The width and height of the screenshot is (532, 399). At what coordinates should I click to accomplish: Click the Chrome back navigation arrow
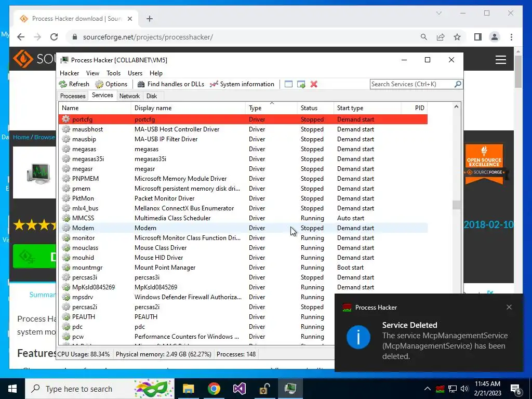click(21, 37)
